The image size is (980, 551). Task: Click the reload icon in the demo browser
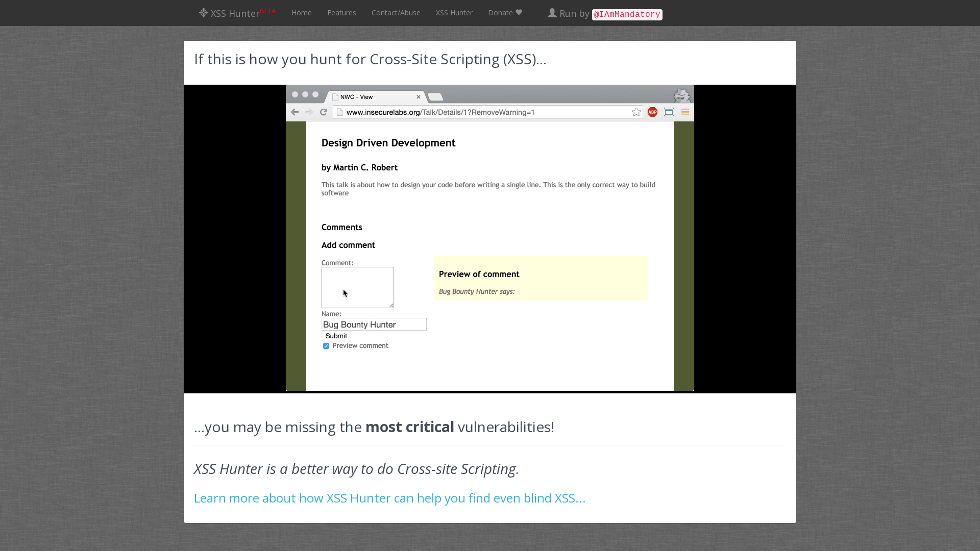tap(324, 112)
